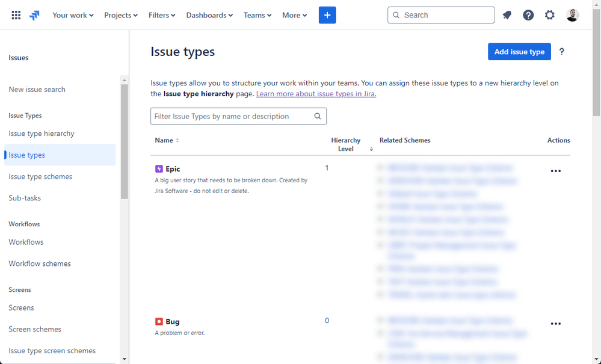This screenshot has width=601, height=364.
Task: Open the notifications bell icon
Action: [x=507, y=15]
